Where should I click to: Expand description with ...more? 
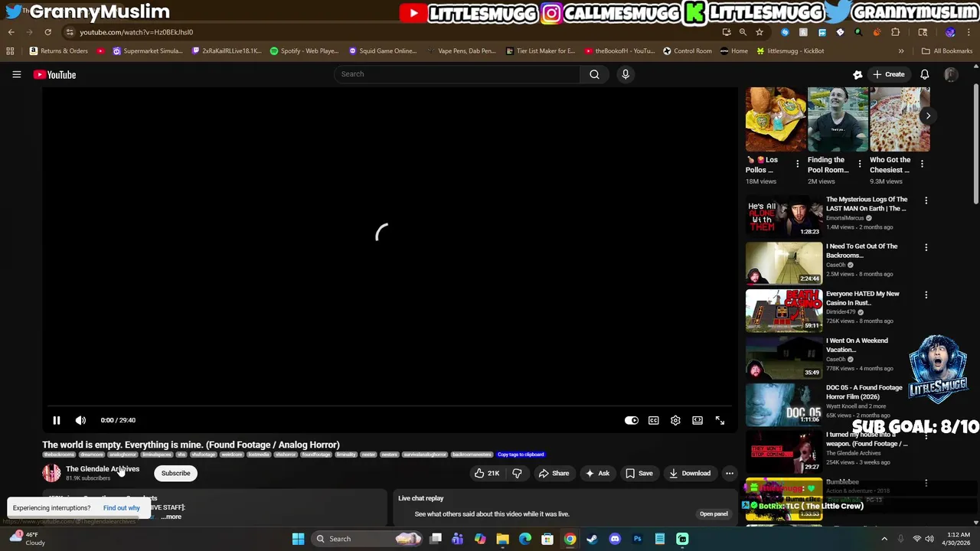[x=171, y=517]
